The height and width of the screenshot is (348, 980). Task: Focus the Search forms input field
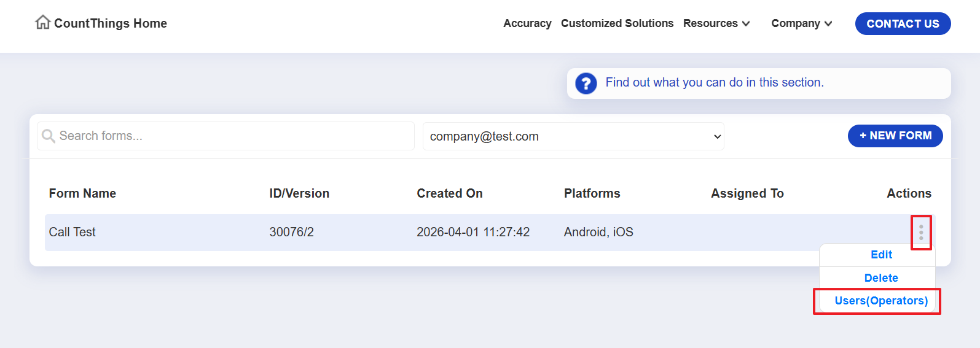pos(233,136)
